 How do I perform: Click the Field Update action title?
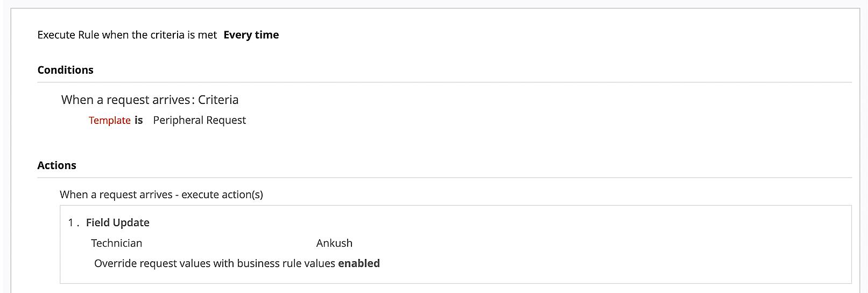point(117,222)
